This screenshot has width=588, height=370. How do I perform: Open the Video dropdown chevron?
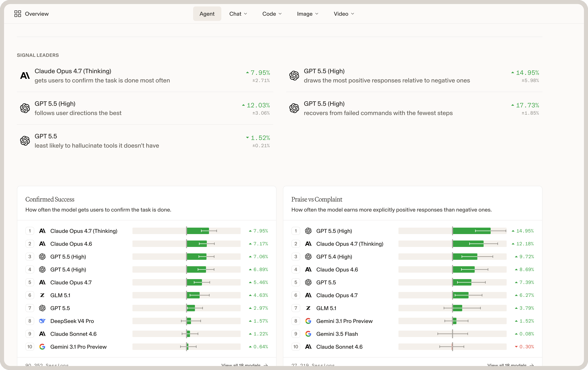tap(353, 14)
